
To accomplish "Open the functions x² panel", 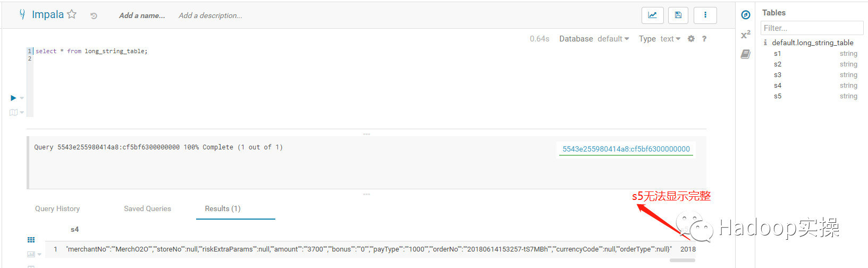I will click(746, 35).
